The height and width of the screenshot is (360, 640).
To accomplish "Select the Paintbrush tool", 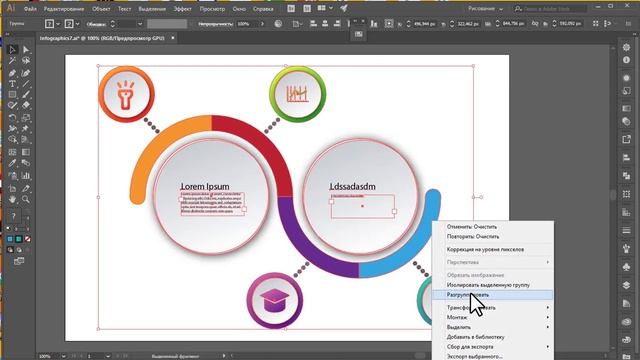I will click(26, 95).
